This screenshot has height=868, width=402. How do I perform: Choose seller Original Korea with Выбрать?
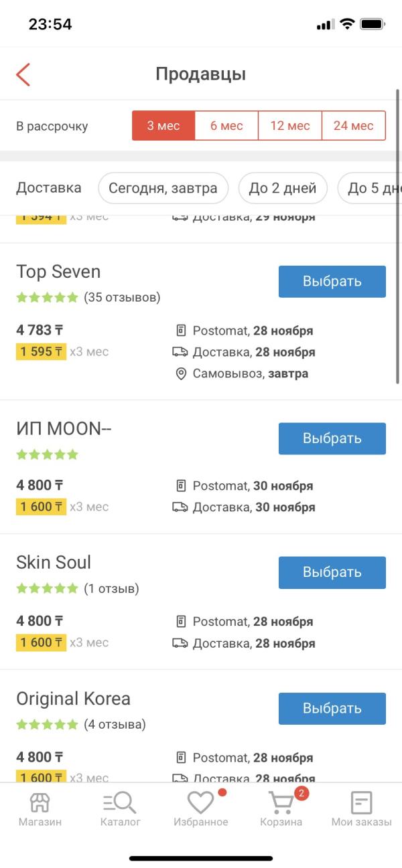click(x=332, y=708)
